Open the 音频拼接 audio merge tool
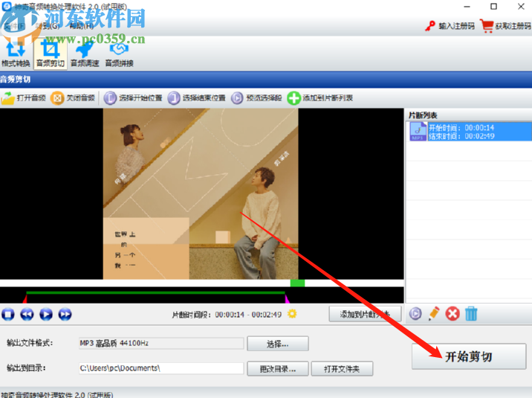 119,54
